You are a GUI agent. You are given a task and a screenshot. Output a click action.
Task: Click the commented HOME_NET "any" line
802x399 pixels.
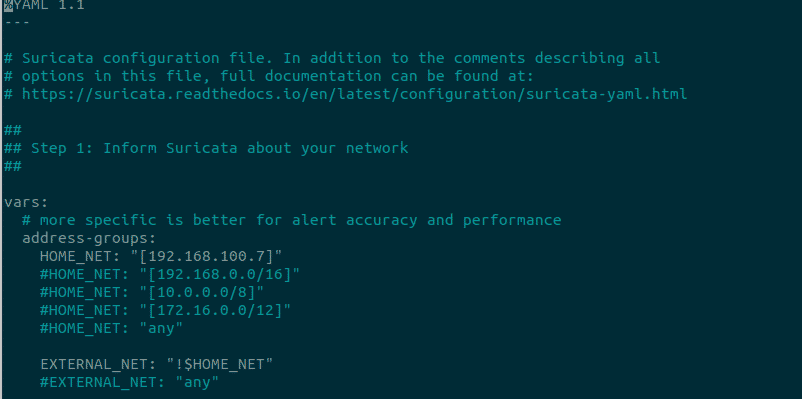(x=111, y=328)
